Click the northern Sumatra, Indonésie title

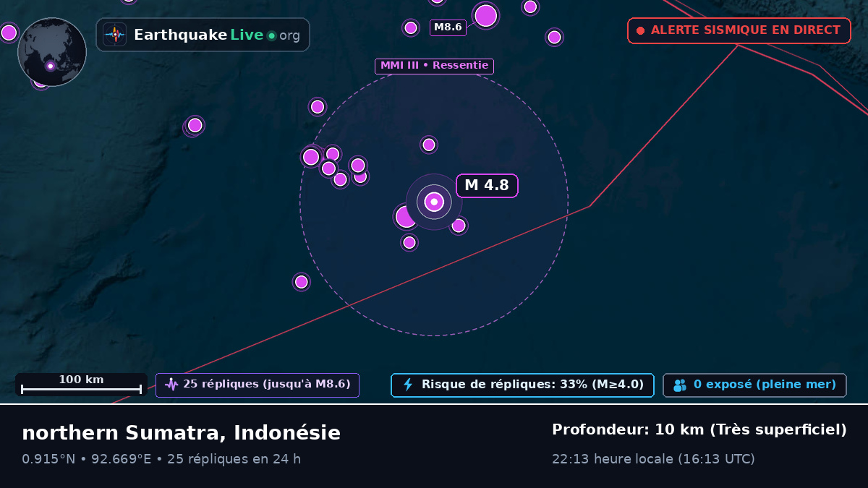coord(181,433)
